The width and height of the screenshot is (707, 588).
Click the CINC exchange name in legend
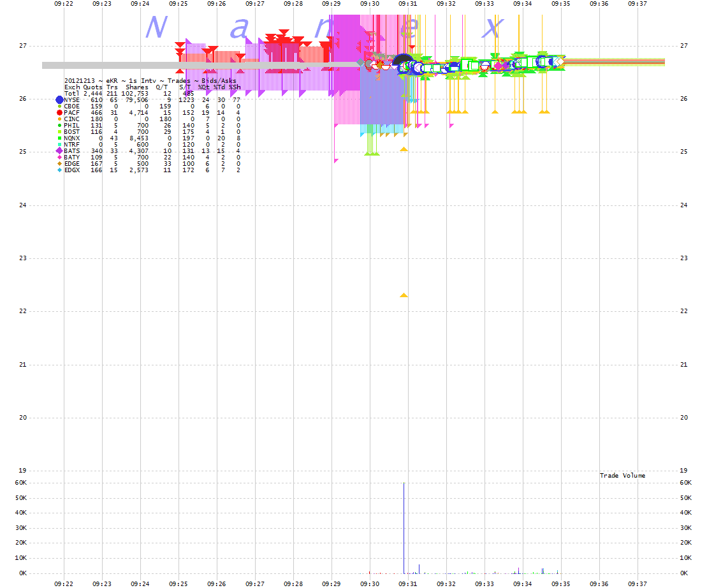[x=71, y=119]
